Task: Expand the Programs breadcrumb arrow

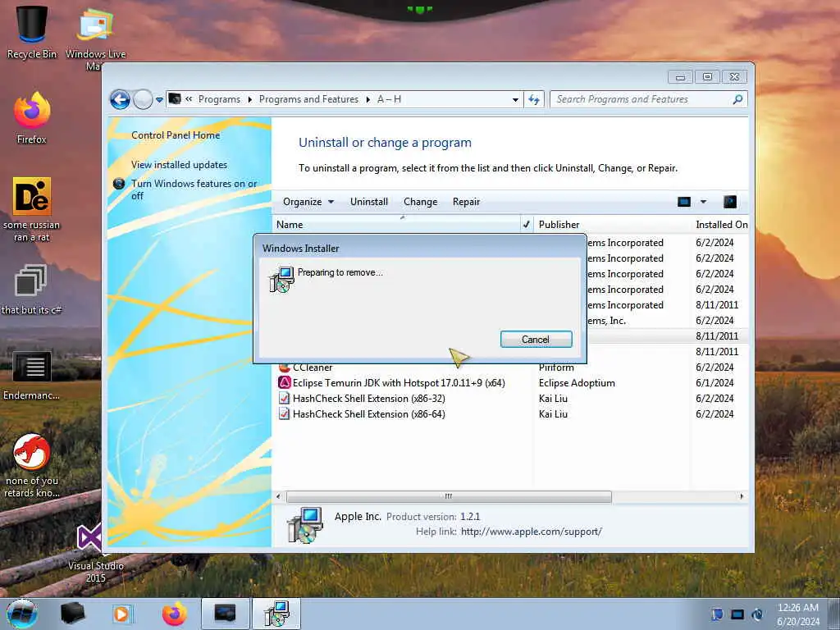Action: 249,99
